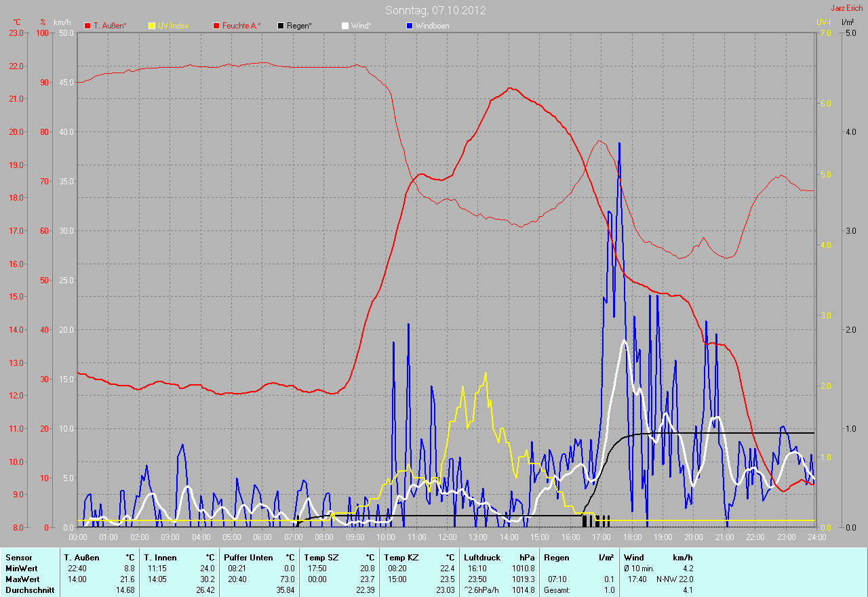Click the "12:00" time axis label
The image size is (868, 597).
click(x=447, y=537)
